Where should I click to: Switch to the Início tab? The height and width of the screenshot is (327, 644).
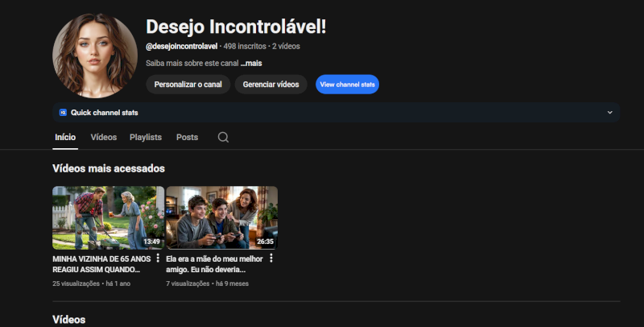point(65,137)
